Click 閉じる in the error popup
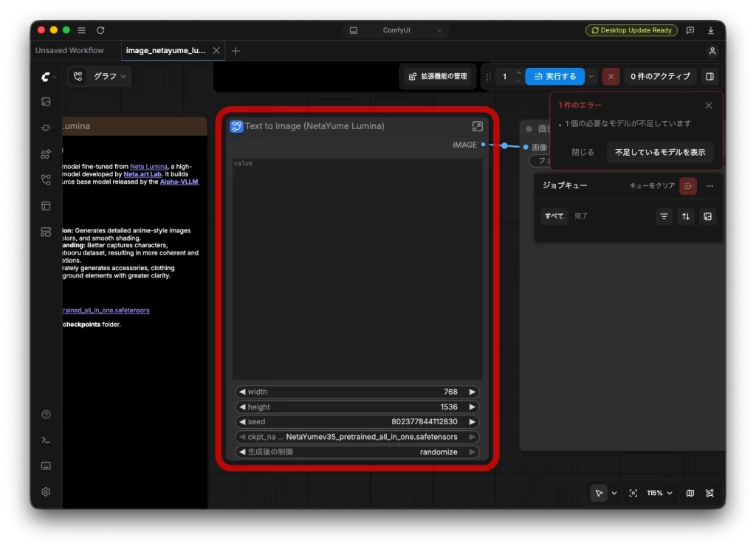 [x=583, y=152]
